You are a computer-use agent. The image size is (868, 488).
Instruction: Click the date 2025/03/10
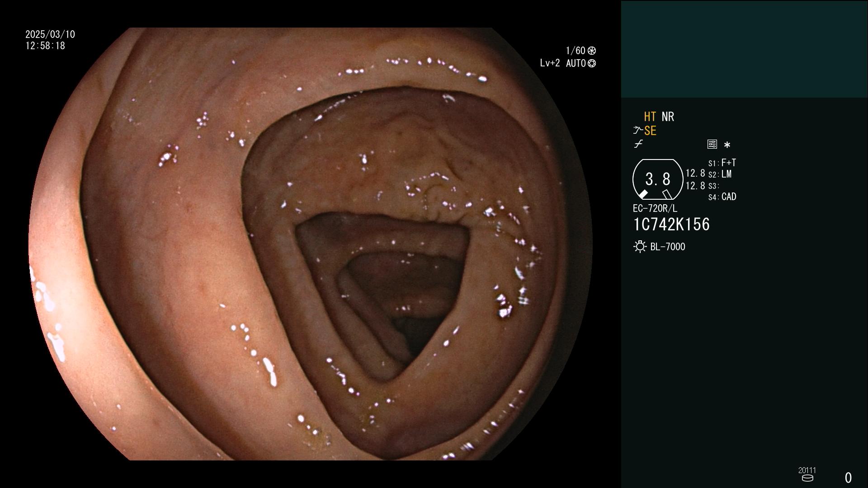(x=50, y=34)
